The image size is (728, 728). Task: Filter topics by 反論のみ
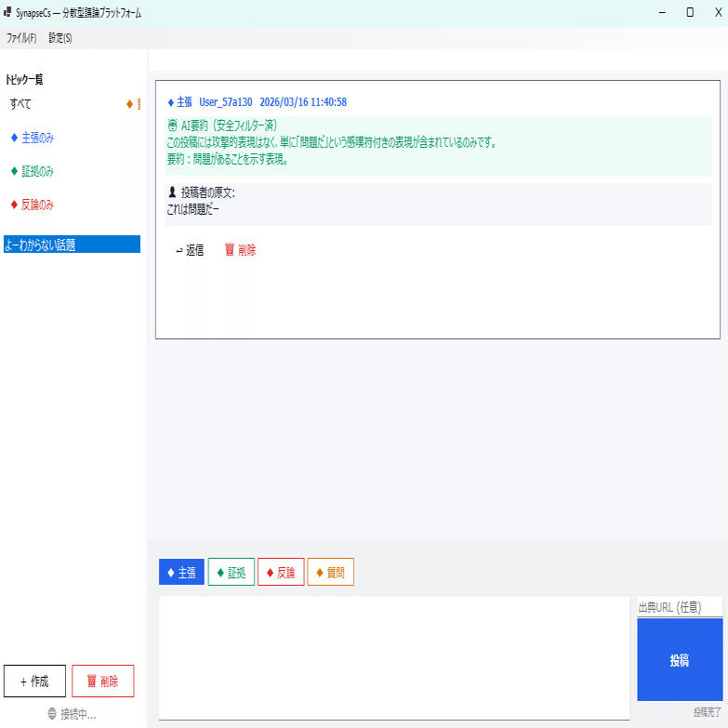(32, 205)
